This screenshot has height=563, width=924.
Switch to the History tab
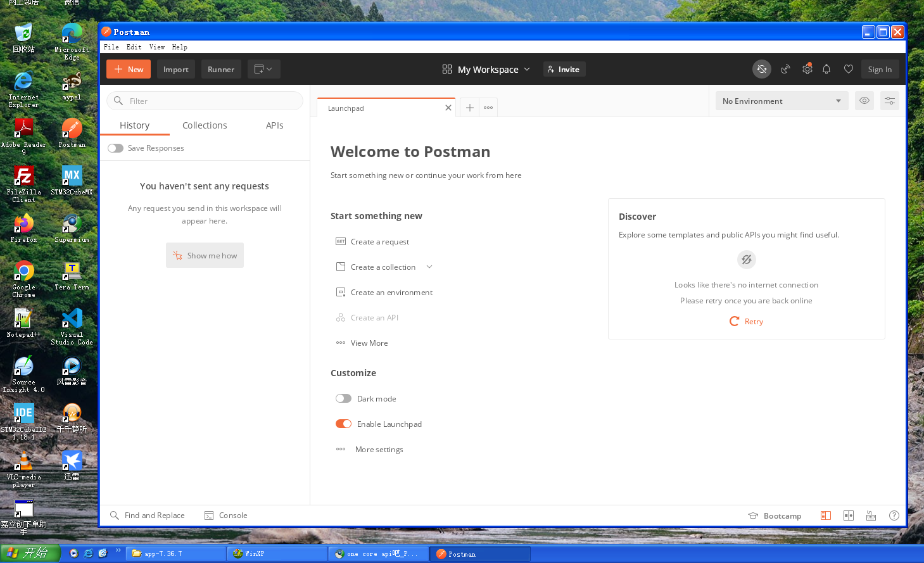pos(135,125)
